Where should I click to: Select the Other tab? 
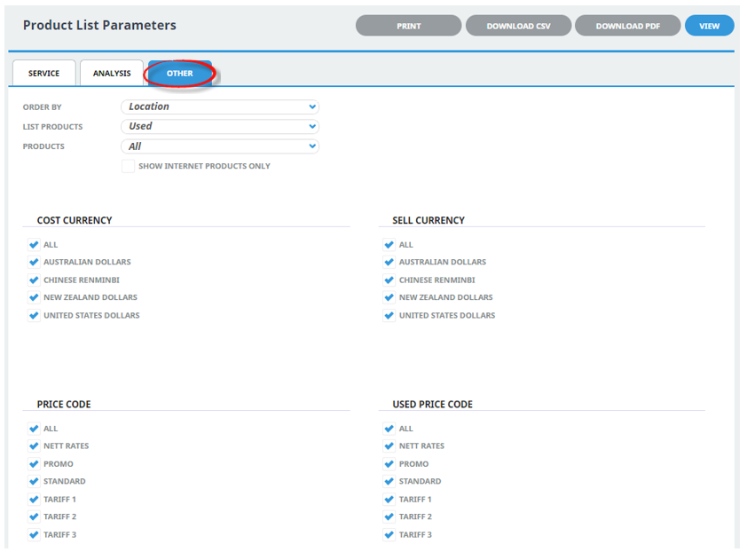point(179,73)
